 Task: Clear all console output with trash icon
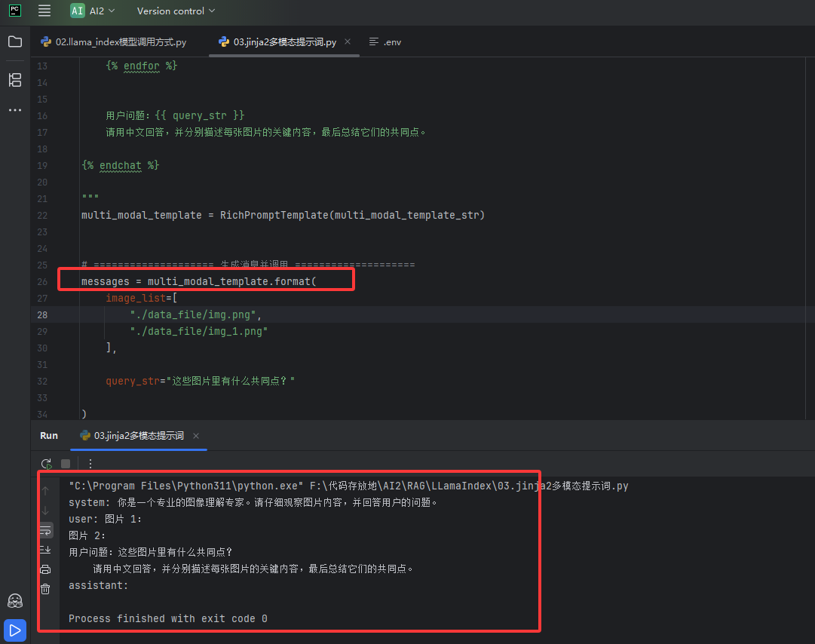click(46, 589)
